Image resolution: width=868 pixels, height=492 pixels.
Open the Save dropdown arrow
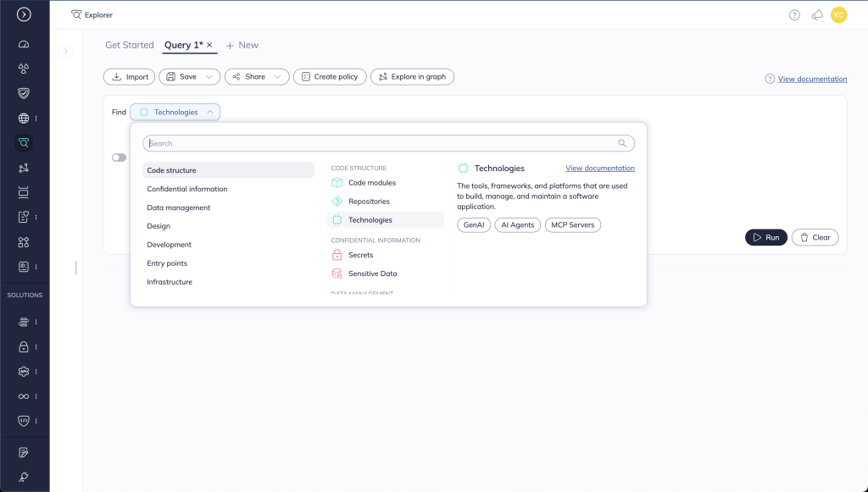pos(209,77)
